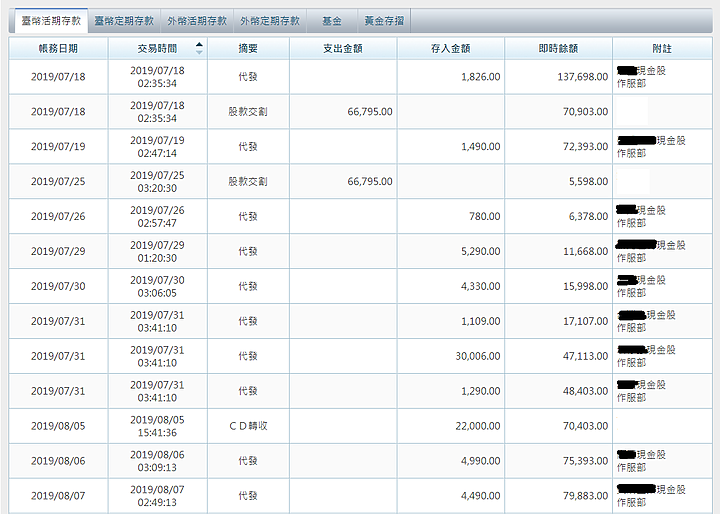Viewport: 720px width, 514px height.
Task: Select deposit amount 1,109.00
Action: tap(481, 321)
